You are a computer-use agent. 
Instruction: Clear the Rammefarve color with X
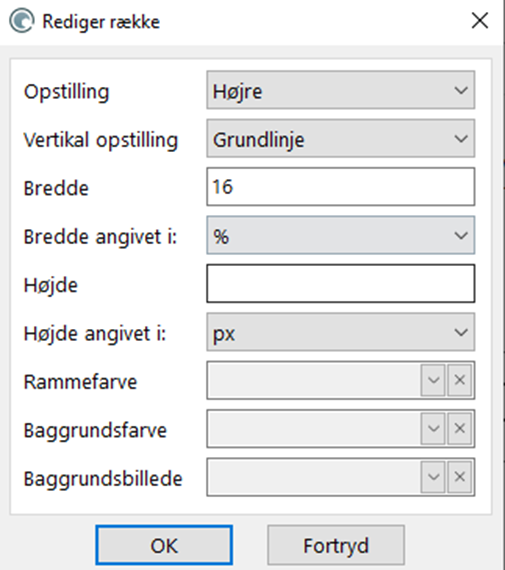point(460,380)
